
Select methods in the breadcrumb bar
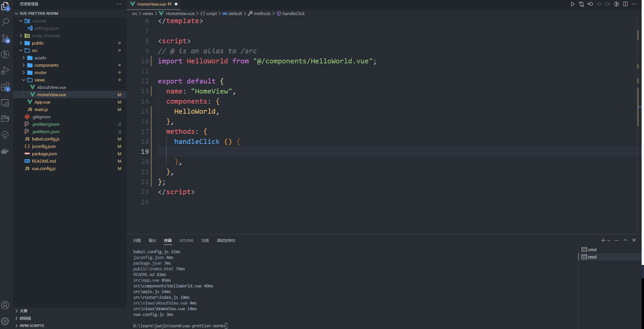[262, 13]
